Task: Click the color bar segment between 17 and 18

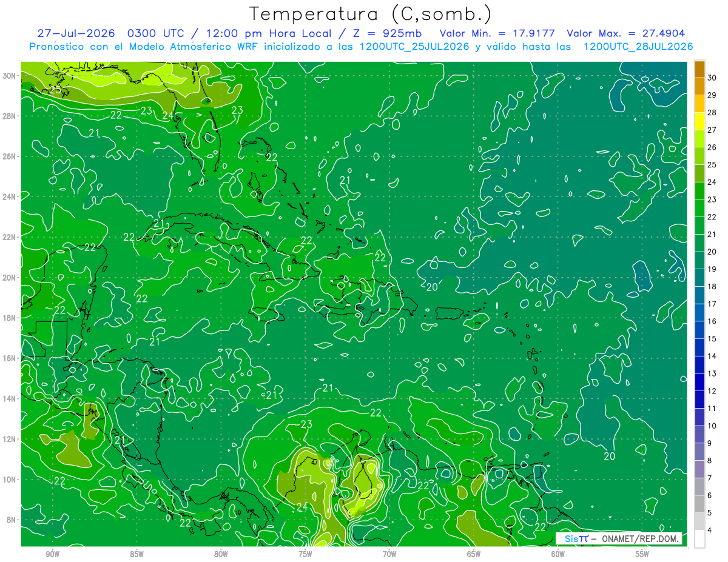Action: (x=700, y=295)
